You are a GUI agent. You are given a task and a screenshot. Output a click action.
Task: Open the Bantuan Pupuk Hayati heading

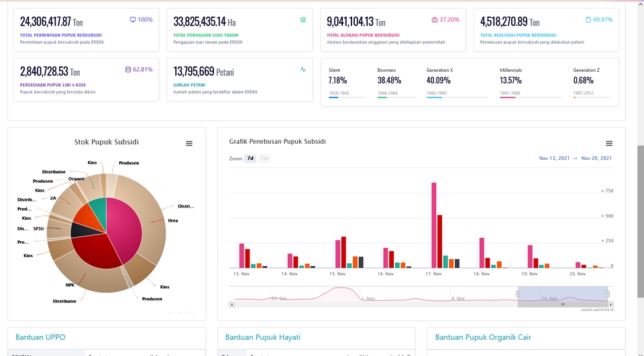262,337
